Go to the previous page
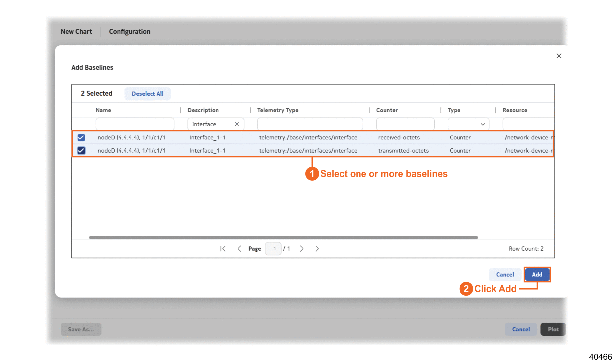The image size is (614, 364). pyautogui.click(x=239, y=249)
